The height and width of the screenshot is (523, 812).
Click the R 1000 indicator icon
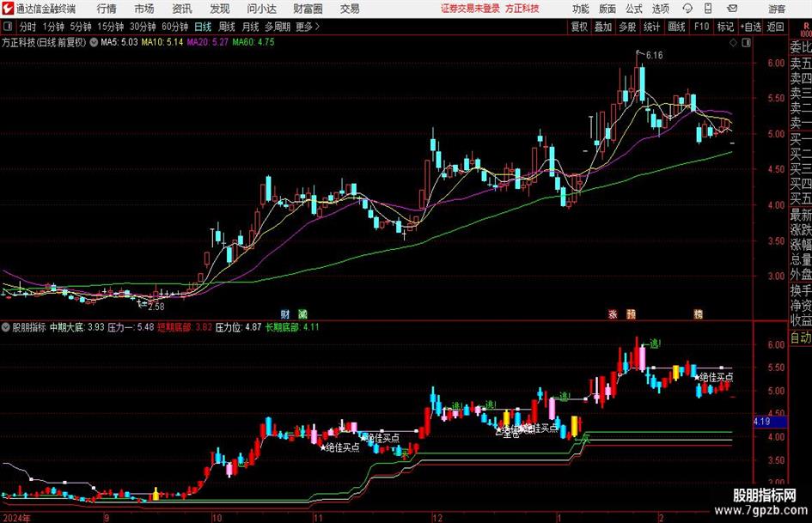click(x=806, y=29)
